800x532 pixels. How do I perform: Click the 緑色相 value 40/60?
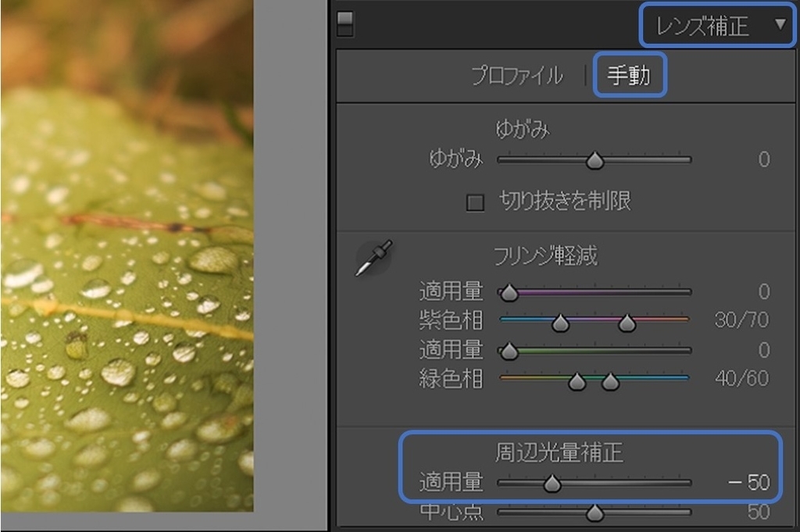pos(742,378)
